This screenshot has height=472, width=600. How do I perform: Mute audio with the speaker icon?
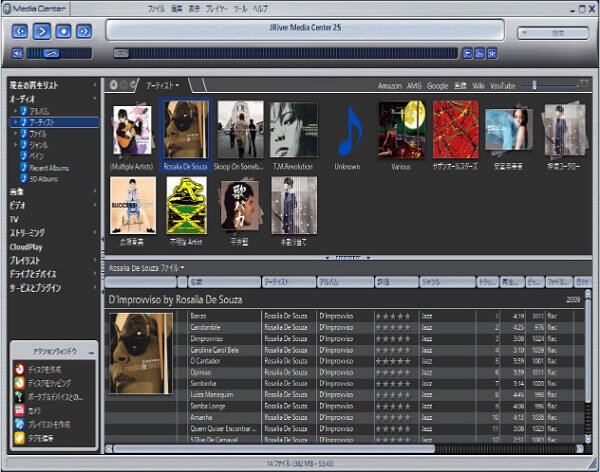17,53
